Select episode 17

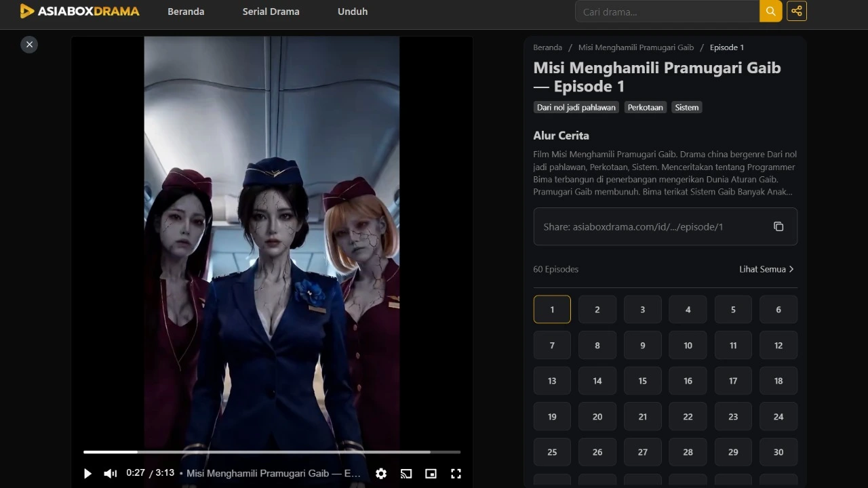(733, 381)
